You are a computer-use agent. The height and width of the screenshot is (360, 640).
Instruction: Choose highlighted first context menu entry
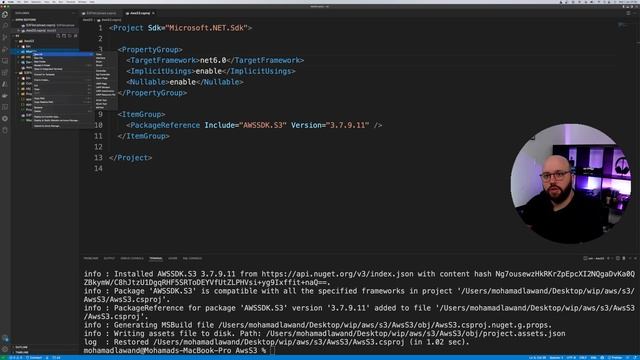[62, 54]
